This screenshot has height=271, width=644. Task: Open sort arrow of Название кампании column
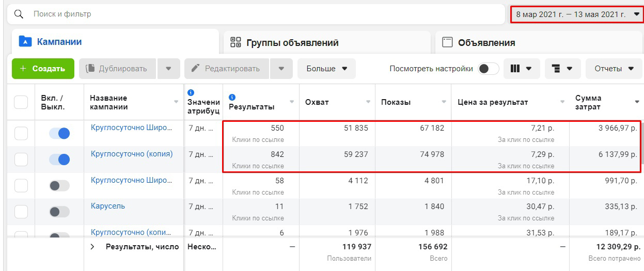point(176,102)
